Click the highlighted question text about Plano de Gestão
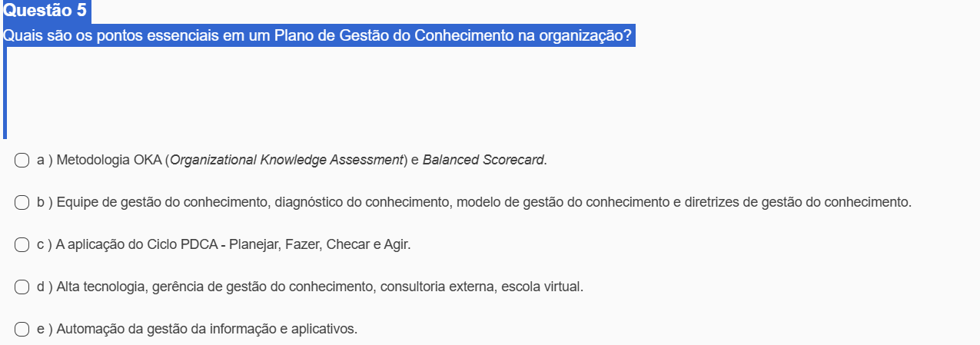Viewport: 980px width, 345px height. click(318, 35)
